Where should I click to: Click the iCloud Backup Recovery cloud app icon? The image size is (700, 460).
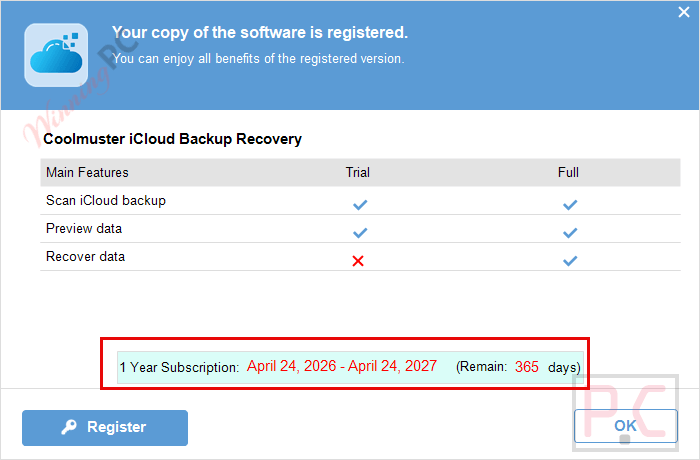coord(56,55)
